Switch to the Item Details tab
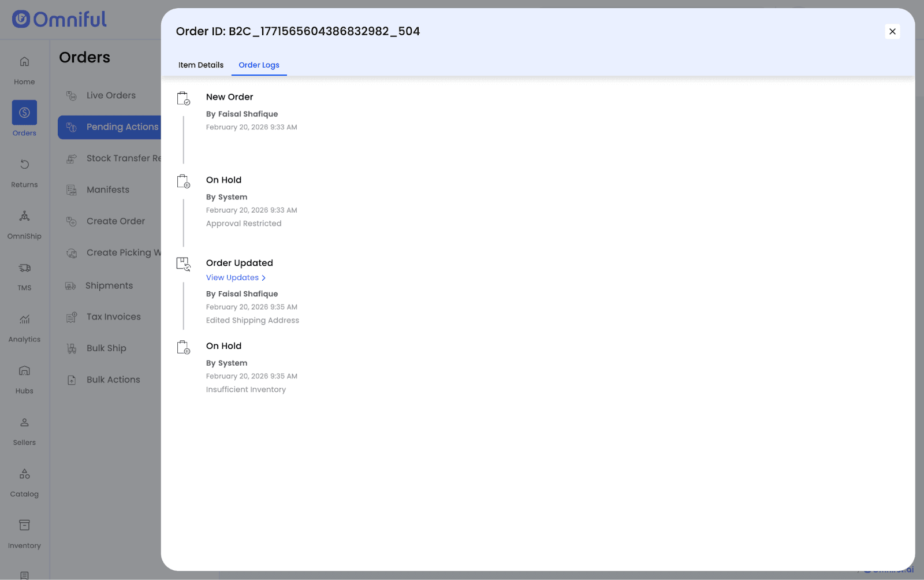The width and height of the screenshot is (924, 580). tap(200, 65)
